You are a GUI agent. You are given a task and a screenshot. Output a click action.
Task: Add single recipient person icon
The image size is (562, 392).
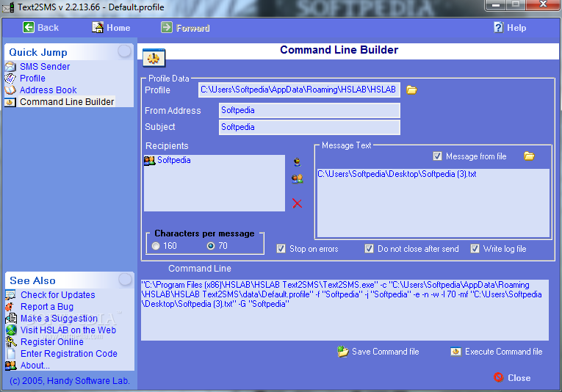pos(297,162)
